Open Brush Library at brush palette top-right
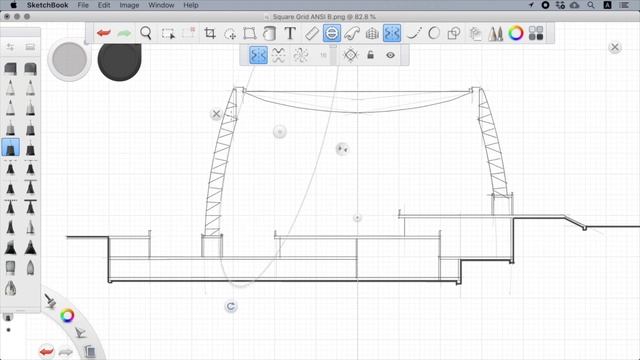The height and width of the screenshot is (360, 640). click(x=30, y=47)
